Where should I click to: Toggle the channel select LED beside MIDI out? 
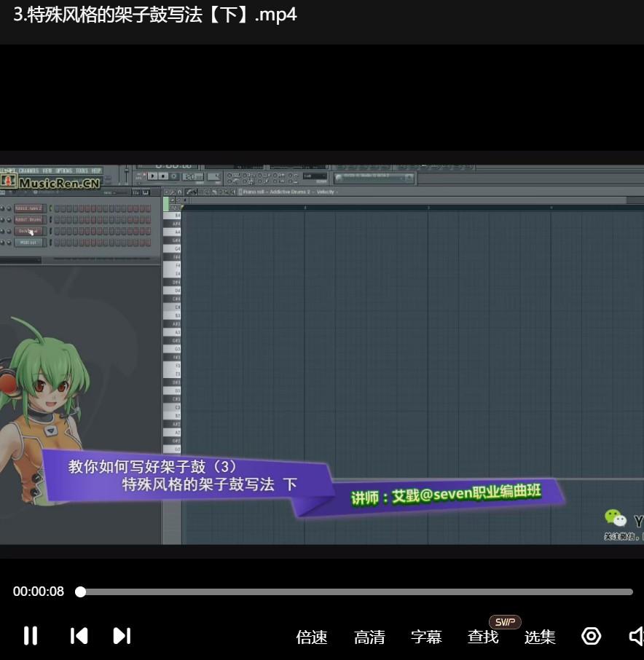(50, 243)
